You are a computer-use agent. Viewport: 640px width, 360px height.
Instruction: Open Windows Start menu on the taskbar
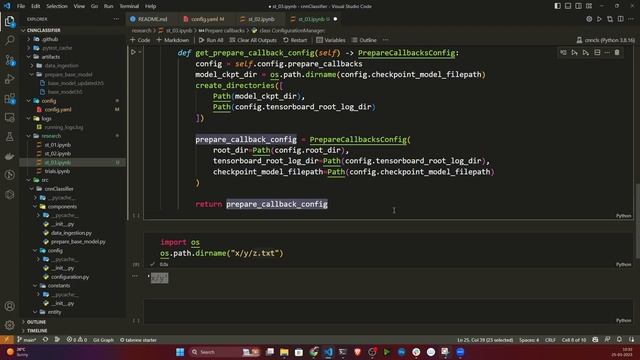(180, 352)
